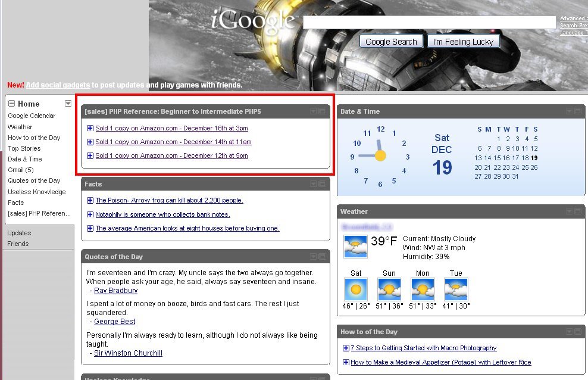
Task: Open the average American eight houses link
Action: [187, 228]
